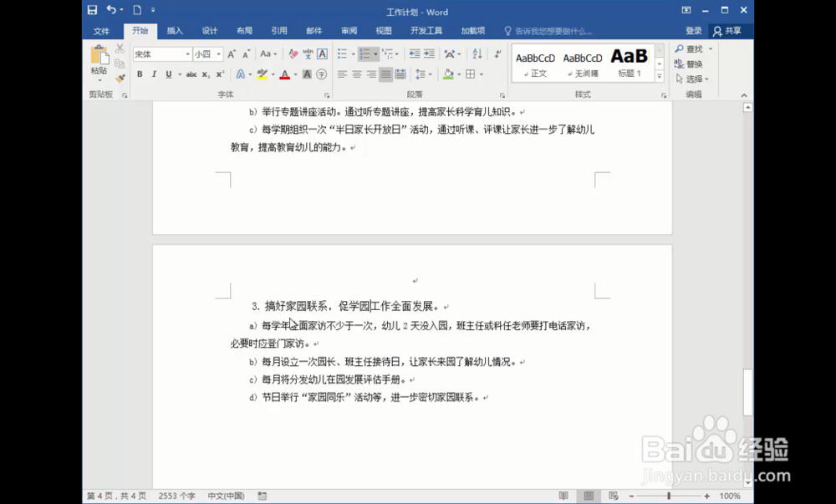Expand the line spacing options dropdown
836x504 pixels.
431,74
